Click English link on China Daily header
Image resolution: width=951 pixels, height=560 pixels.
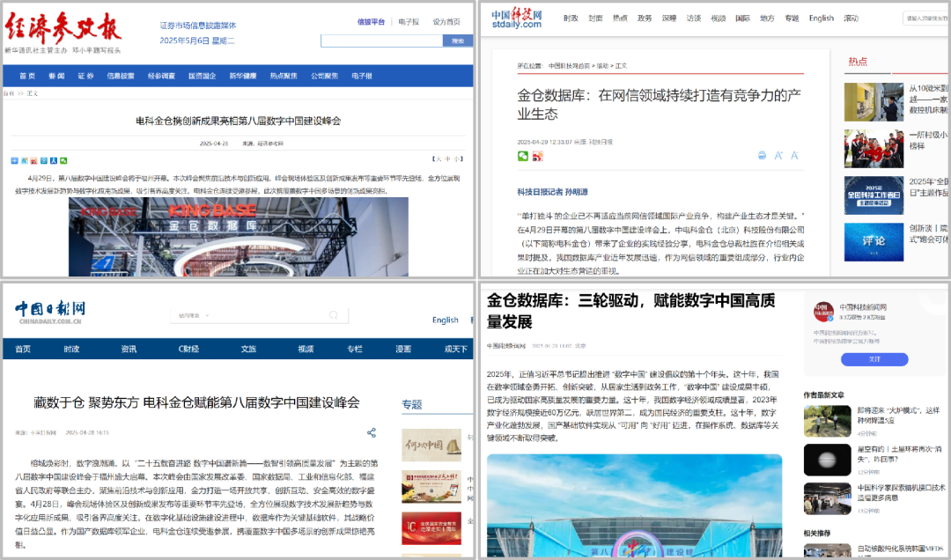[x=446, y=320]
